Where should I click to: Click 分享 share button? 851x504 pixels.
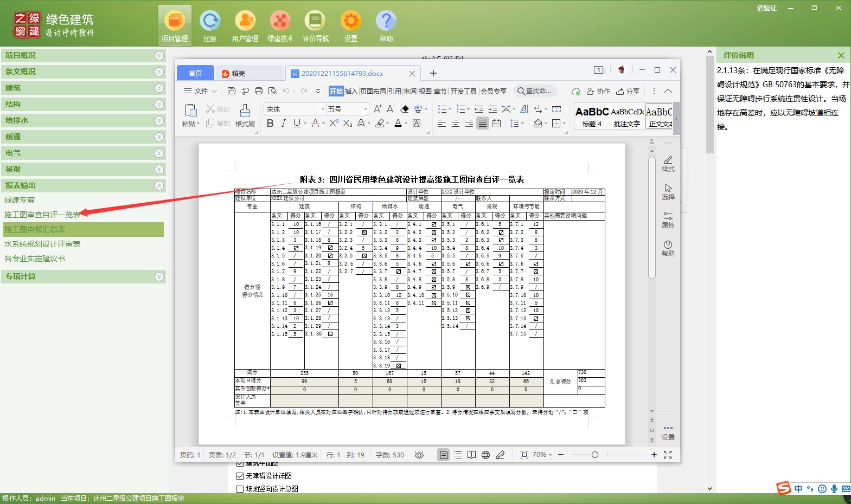(x=628, y=91)
